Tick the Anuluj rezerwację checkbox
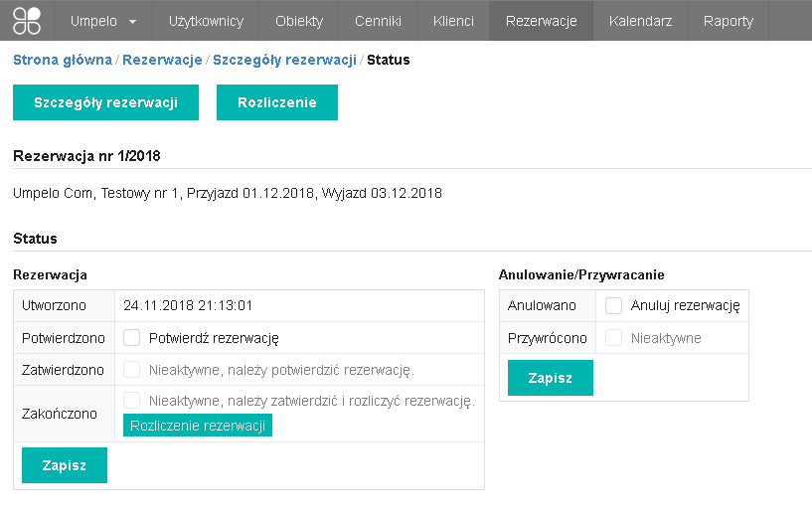 [614, 306]
